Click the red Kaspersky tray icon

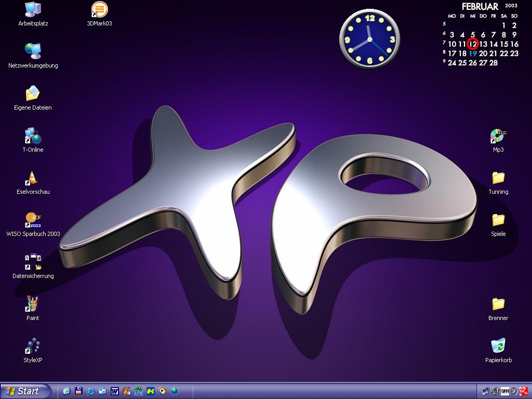click(524, 391)
